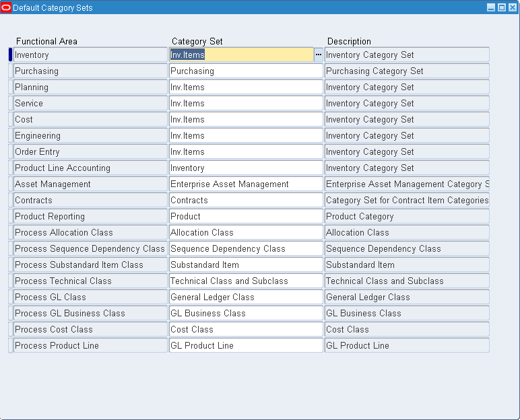
Task: Select Process Sequence Dependency Class functional area
Action: [90, 248]
